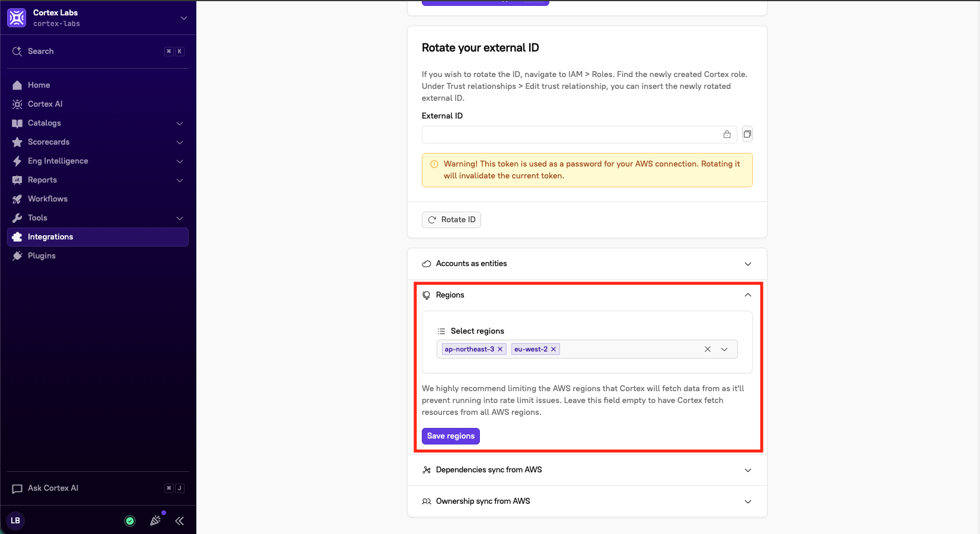Click the Save regions button
Viewport: 980px width, 534px height.
(451, 436)
